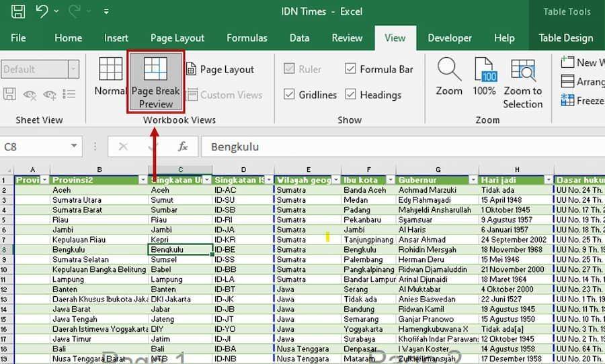Click the sheet view Options list icon

[x=69, y=94]
